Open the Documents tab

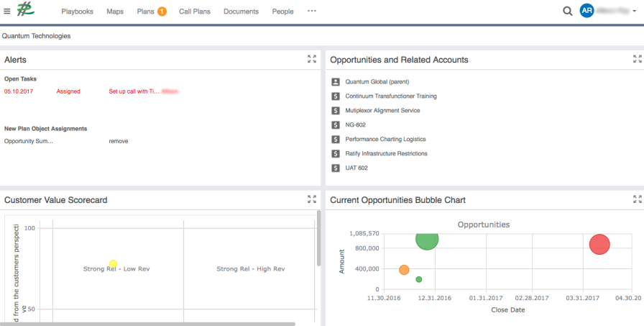[241, 12]
